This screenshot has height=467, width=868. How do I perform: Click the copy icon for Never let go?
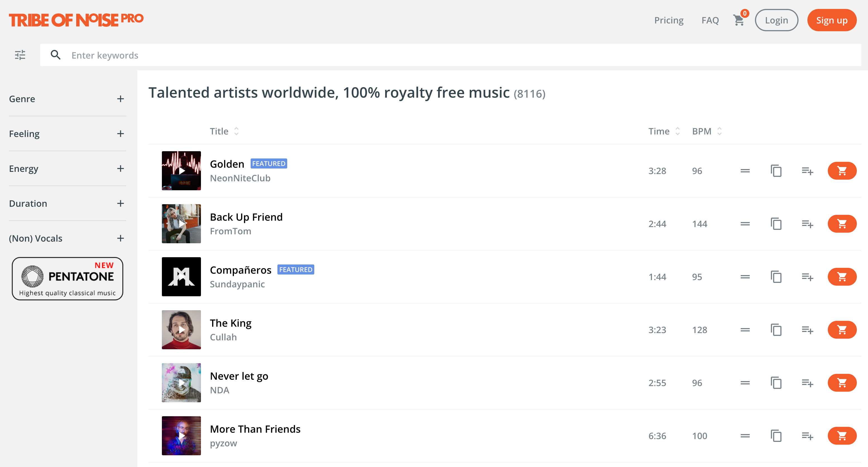(x=776, y=383)
